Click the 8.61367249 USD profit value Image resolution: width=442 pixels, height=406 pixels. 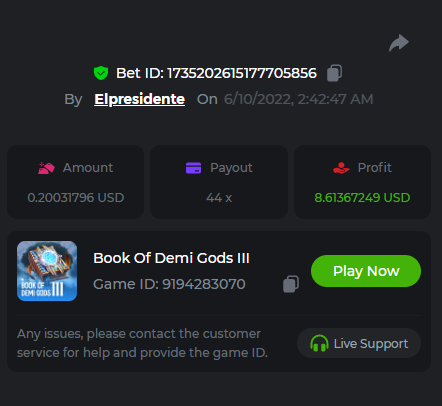point(362,198)
